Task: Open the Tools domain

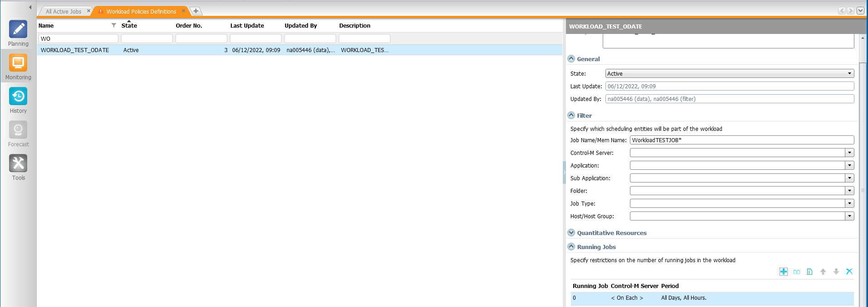Action: (x=18, y=167)
